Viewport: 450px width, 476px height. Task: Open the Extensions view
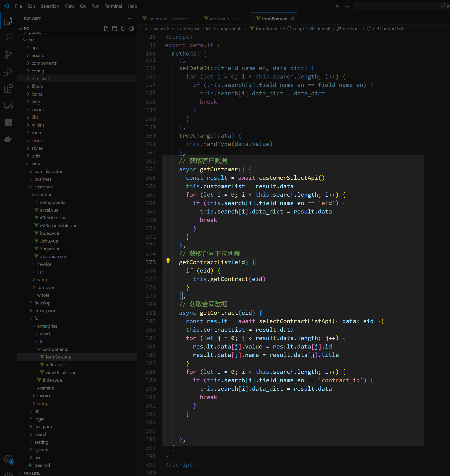(x=8, y=88)
